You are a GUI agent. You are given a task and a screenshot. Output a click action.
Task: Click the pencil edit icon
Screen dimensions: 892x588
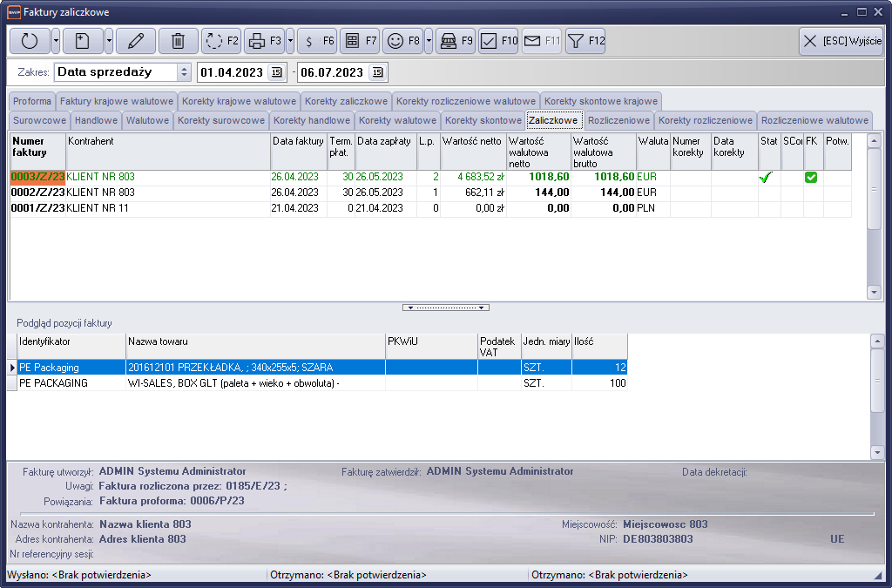pos(135,41)
